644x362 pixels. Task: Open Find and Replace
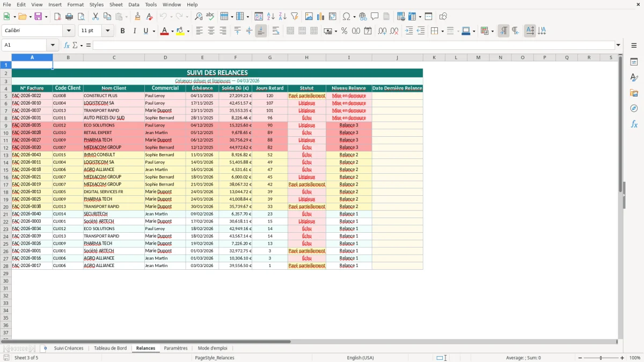pyautogui.click(x=199, y=17)
